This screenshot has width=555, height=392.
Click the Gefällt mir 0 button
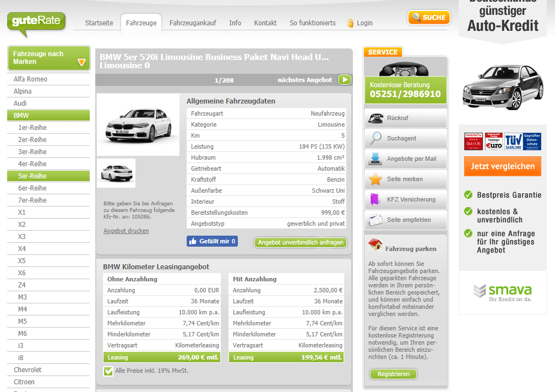212,241
